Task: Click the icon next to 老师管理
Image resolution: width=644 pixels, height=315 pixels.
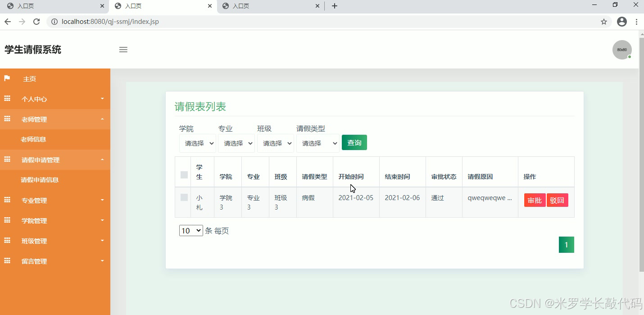Action: point(7,119)
